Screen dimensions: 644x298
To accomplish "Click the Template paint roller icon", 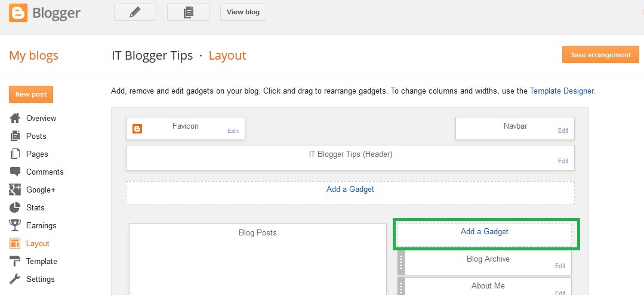I will pyautogui.click(x=15, y=261).
